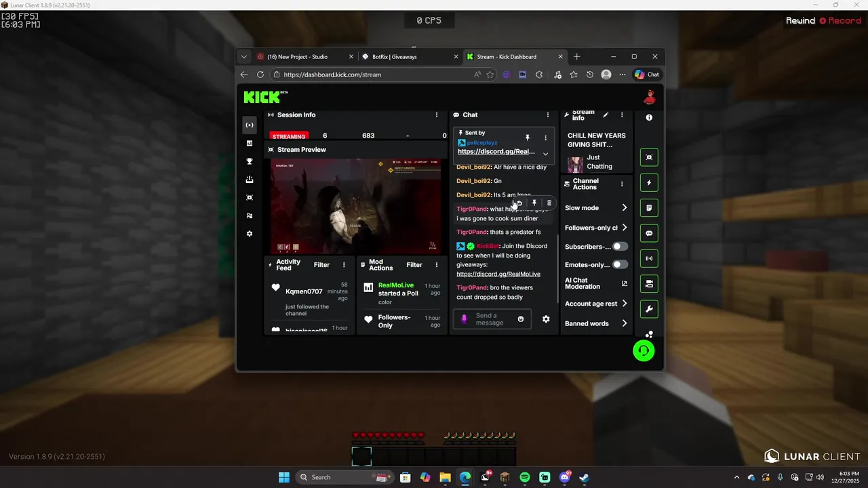Open pinned discord.gg/Real... link
This screenshot has width=868, height=488.
point(496,152)
